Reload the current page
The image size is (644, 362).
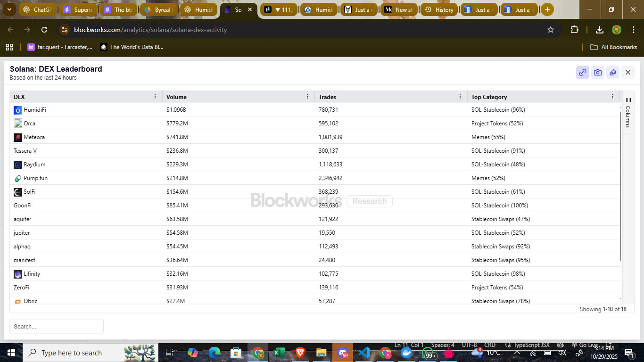44,30
